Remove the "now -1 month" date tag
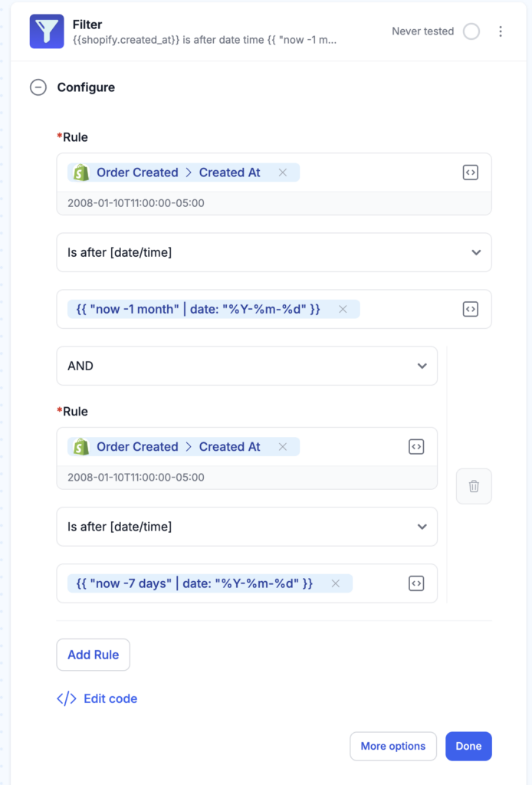This screenshot has width=532, height=785. click(x=343, y=309)
